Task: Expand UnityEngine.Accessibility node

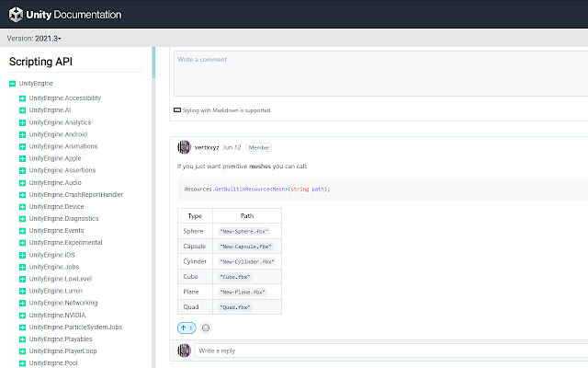Action: (x=22, y=98)
